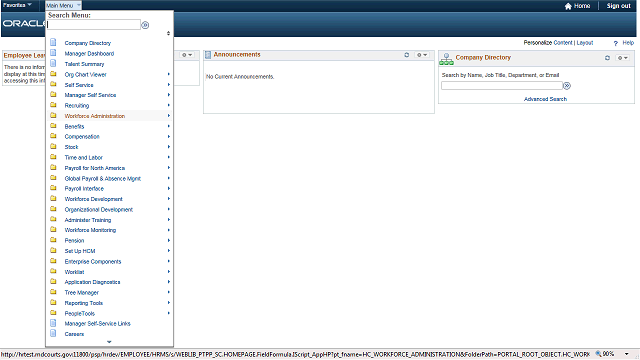The height and width of the screenshot is (360, 640).
Task: Select Organizational Development menu item
Action: coord(99,209)
